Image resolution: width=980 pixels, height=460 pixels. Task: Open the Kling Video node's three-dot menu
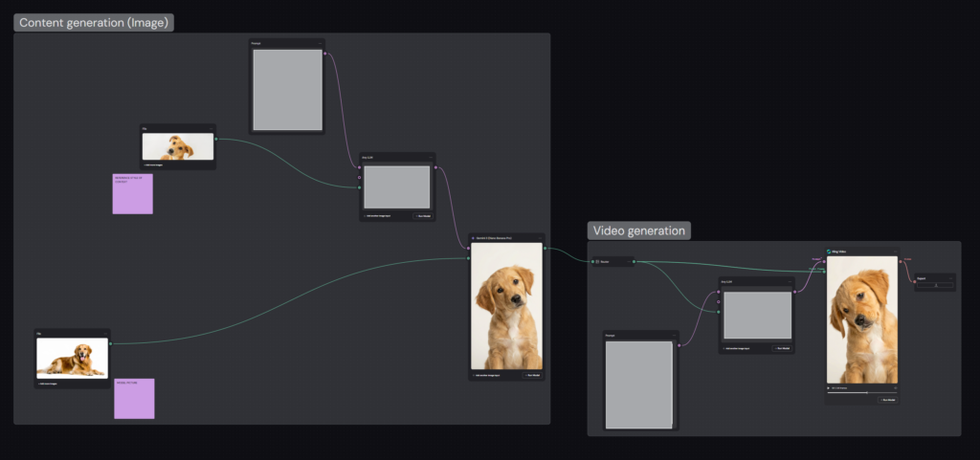[x=894, y=252]
